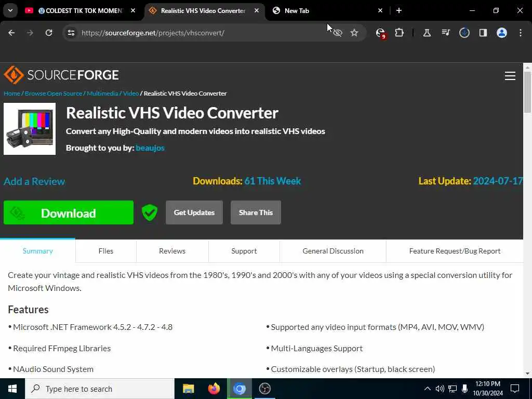The width and height of the screenshot is (532, 399).
Task: Follow the Multimedia breadcrumb link
Action: [102, 94]
